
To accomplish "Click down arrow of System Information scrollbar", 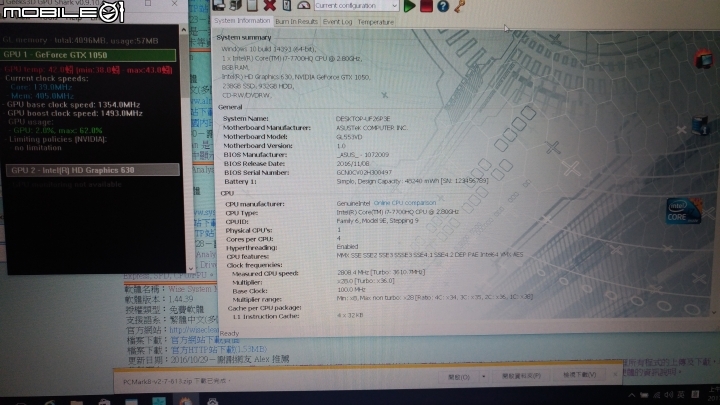I will click(714, 312).
